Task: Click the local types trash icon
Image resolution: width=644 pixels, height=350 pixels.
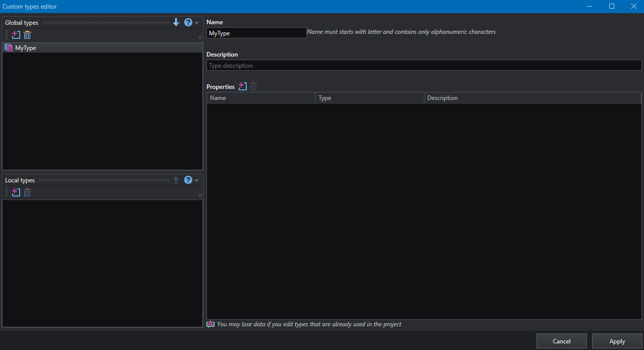Action: point(27,192)
